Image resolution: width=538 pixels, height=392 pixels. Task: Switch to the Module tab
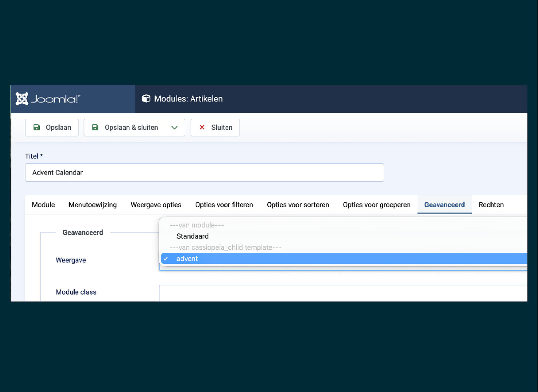(x=43, y=205)
